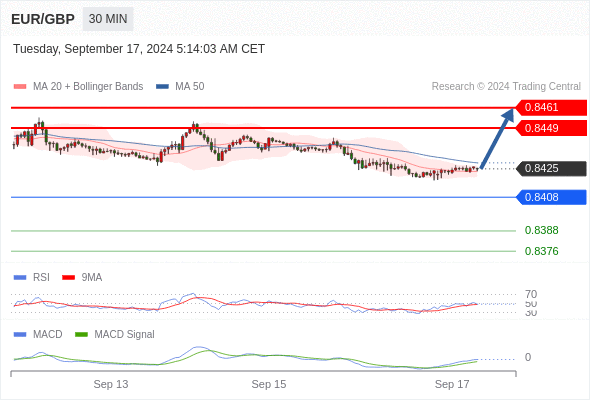Click the blue MACD legend marker

pyautogui.click(x=20, y=335)
